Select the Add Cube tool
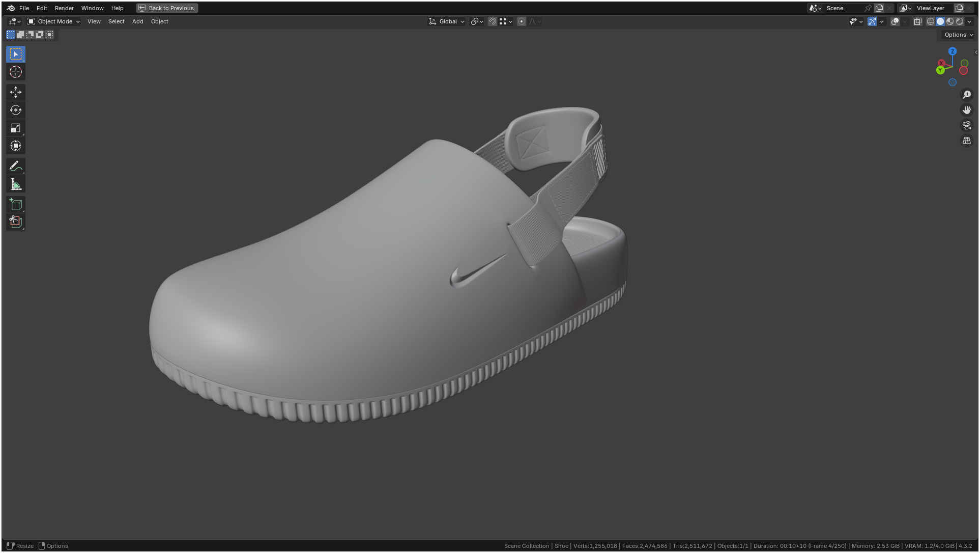Image resolution: width=980 pixels, height=553 pixels. 16,205
